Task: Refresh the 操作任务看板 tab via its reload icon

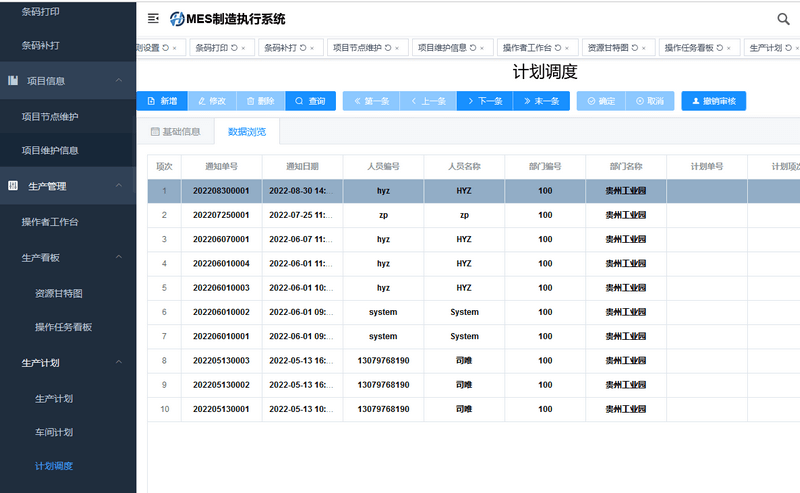Action: (719, 47)
